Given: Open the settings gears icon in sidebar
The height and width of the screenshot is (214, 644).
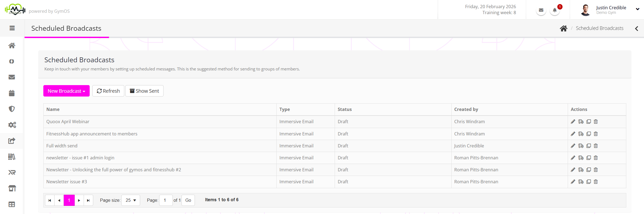Looking at the screenshot, I should pos(12,125).
